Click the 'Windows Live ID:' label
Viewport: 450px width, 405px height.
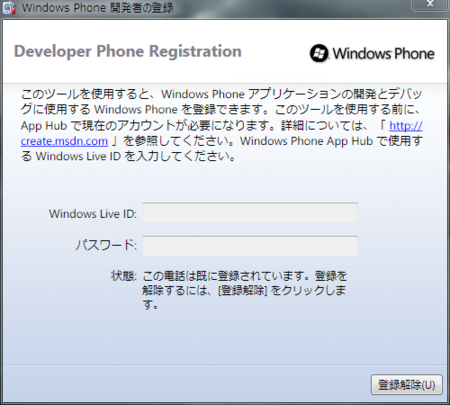[93, 214]
